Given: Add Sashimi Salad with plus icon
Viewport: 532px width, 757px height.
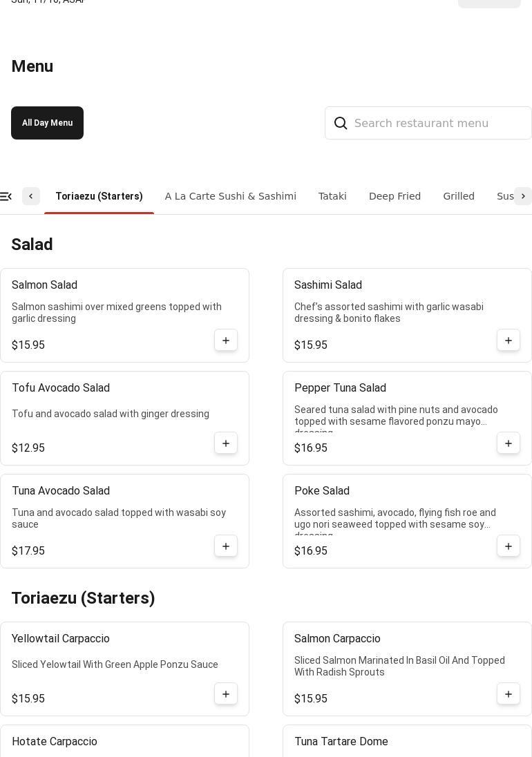Looking at the screenshot, I should pyautogui.click(x=509, y=341).
